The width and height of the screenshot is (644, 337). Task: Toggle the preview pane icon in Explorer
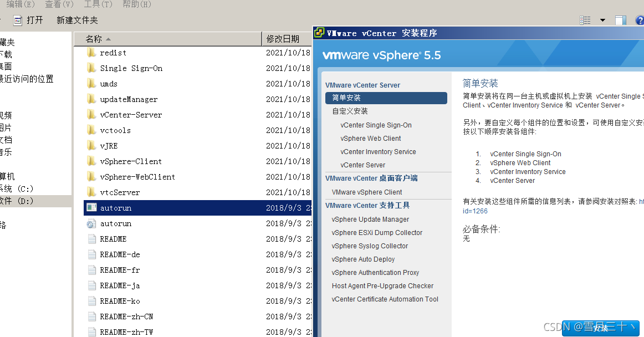621,20
